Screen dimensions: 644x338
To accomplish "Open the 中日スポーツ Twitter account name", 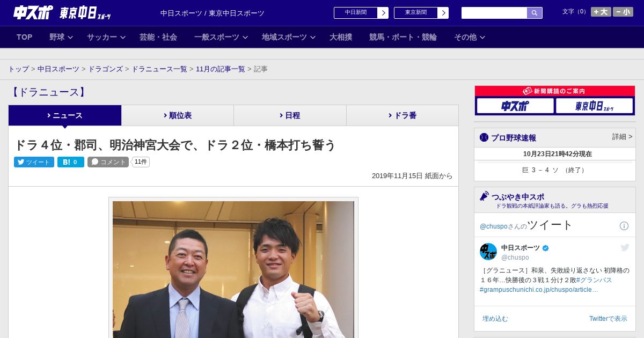I will (x=521, y=247).
